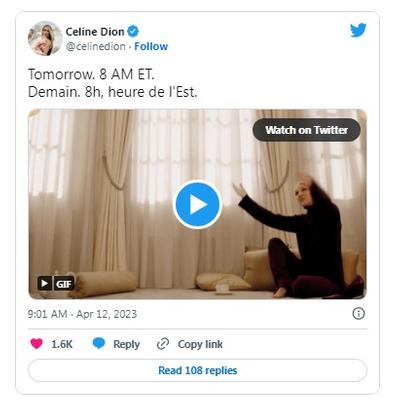
Task: Open the 9:01 AM · Apr 12, 2023 timestamp
Action: pyautogui.click(x=82, y=314)
